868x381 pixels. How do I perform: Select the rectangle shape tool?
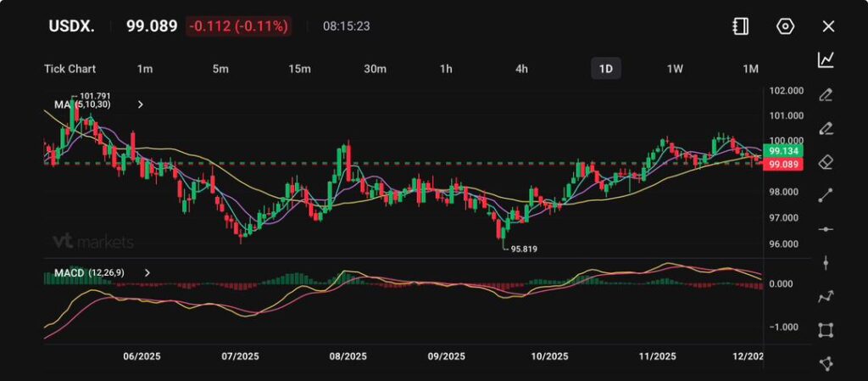click(826, 330)
